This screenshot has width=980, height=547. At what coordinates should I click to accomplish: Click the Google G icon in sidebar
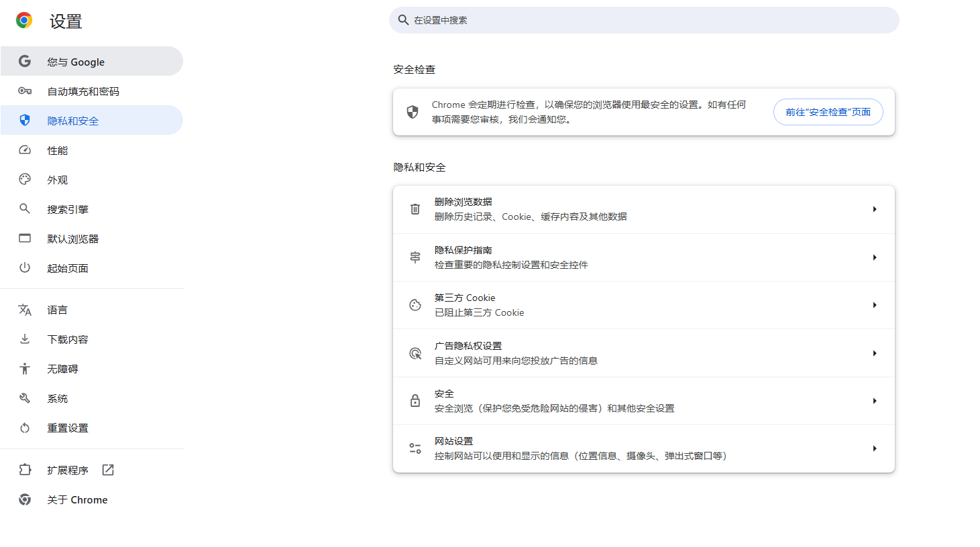point(25,61)
